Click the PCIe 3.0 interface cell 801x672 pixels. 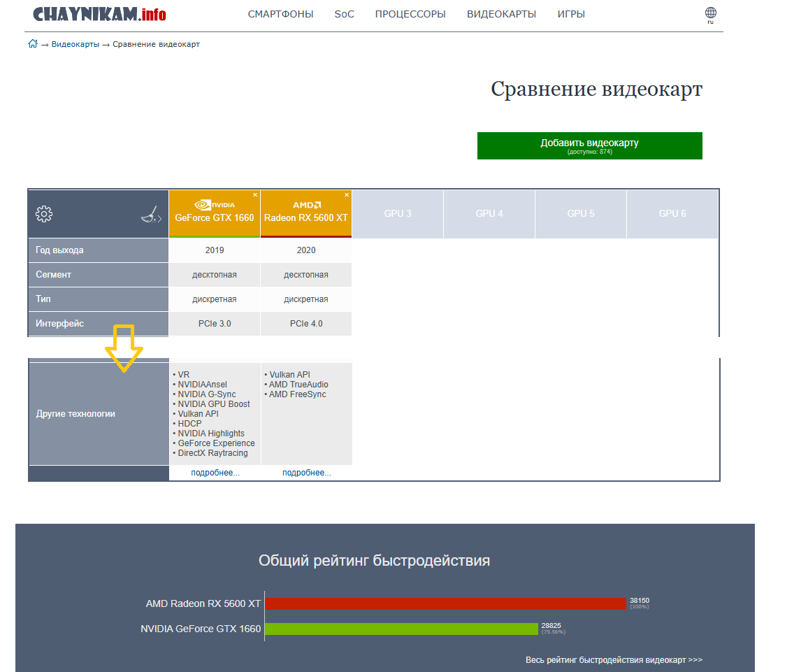click(x=215, y=324)
